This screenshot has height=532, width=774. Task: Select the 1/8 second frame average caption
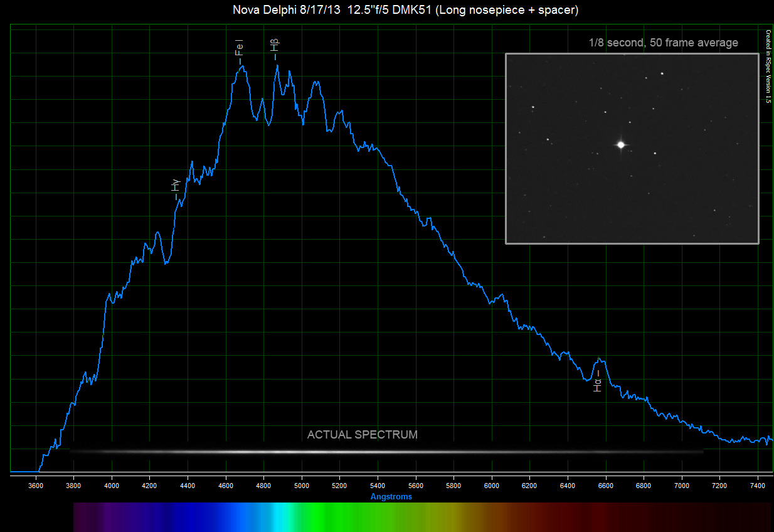[663, 43]
